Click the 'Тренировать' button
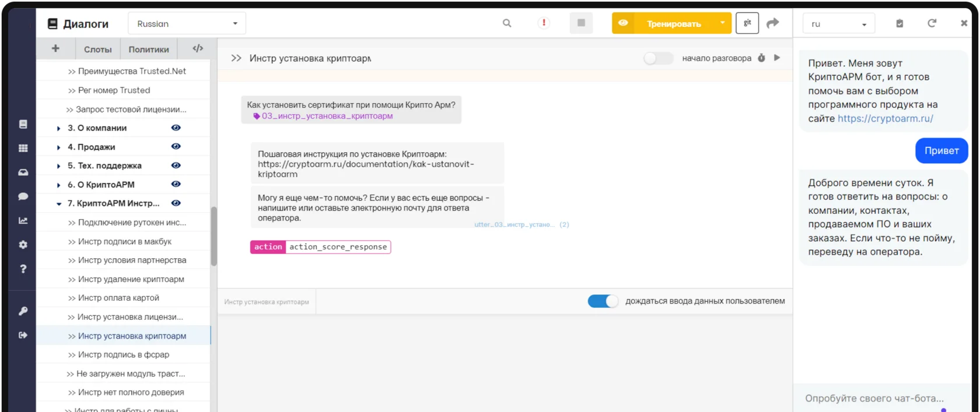This screenshot has width=980, height=412. (673, 24)
